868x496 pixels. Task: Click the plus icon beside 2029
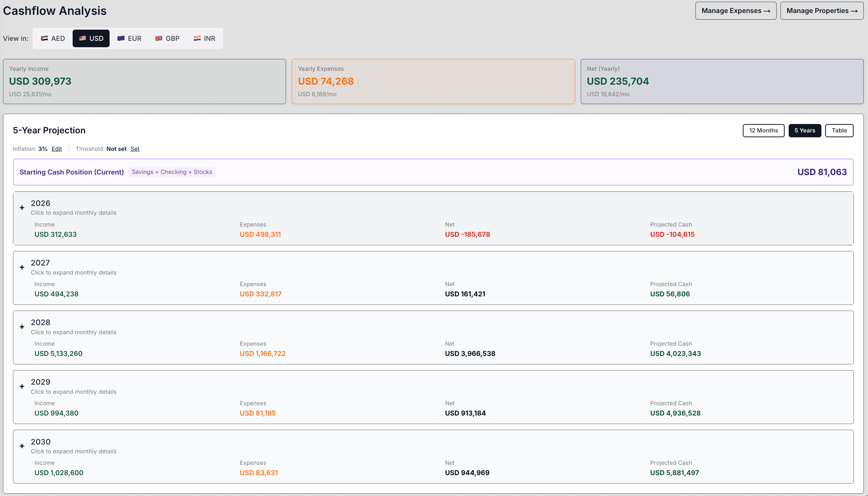[22, 387]
